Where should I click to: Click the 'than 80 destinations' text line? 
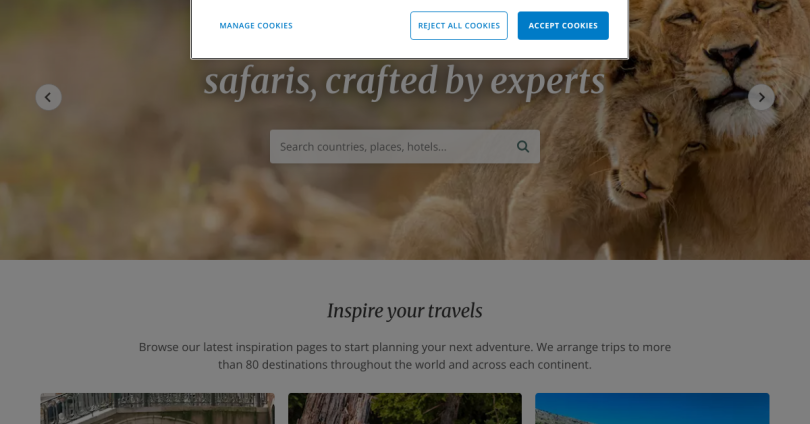point(404,365)
